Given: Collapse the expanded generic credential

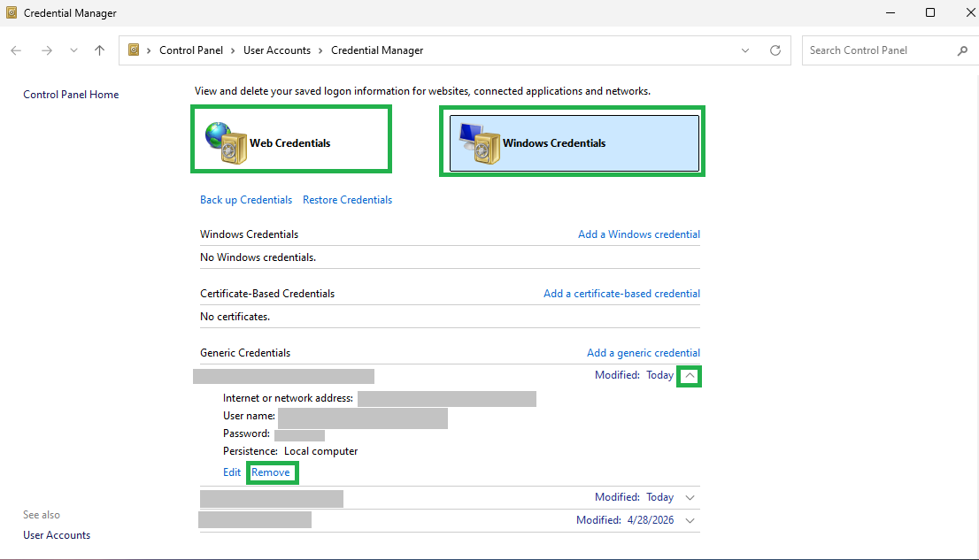Looking at the screenshot, I should (x=690, y=376).
